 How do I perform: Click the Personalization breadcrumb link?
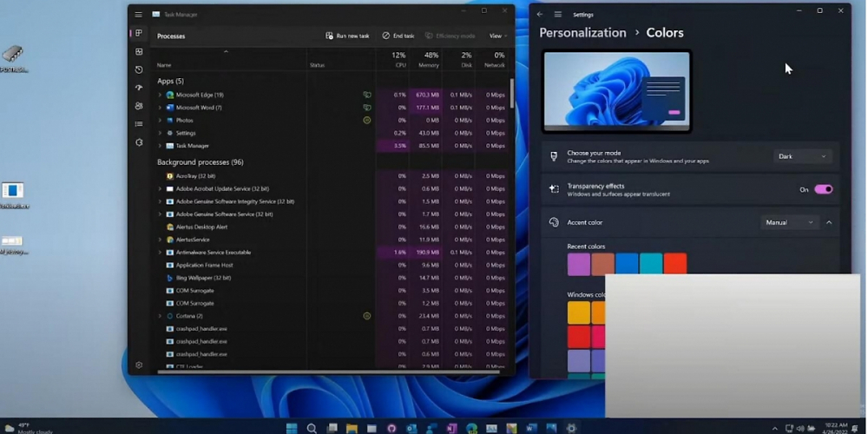pyautogui.click(x=582, y=33)
